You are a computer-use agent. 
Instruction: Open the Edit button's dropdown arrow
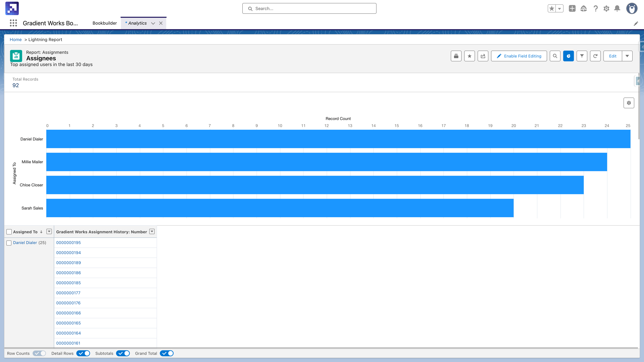point(628,56)
